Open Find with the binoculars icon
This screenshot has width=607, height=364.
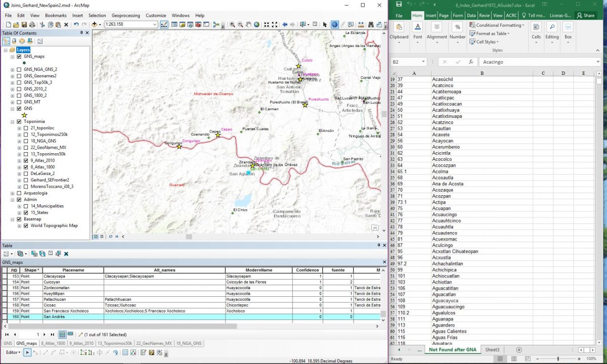pyautogui.click(x=371, y=25)
